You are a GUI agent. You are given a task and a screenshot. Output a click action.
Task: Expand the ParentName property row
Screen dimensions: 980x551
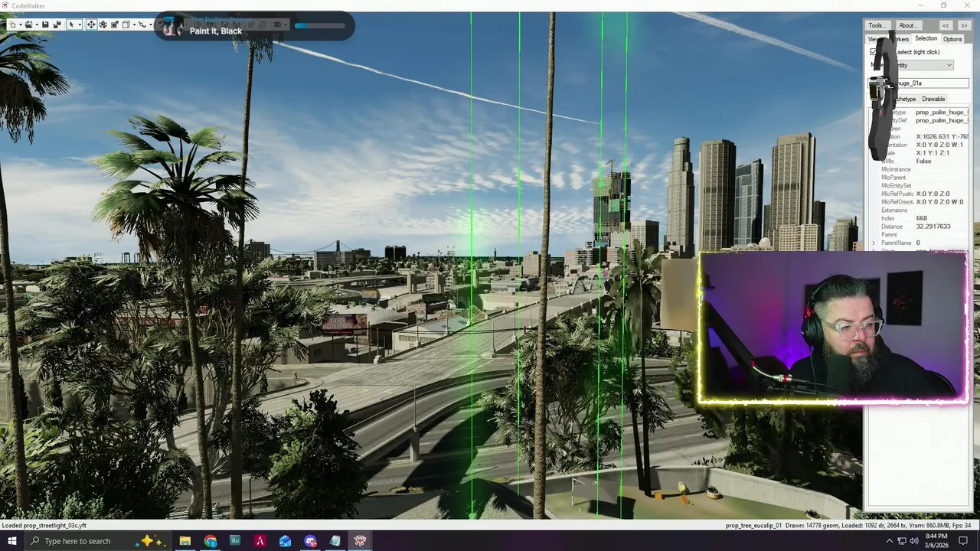874,243
